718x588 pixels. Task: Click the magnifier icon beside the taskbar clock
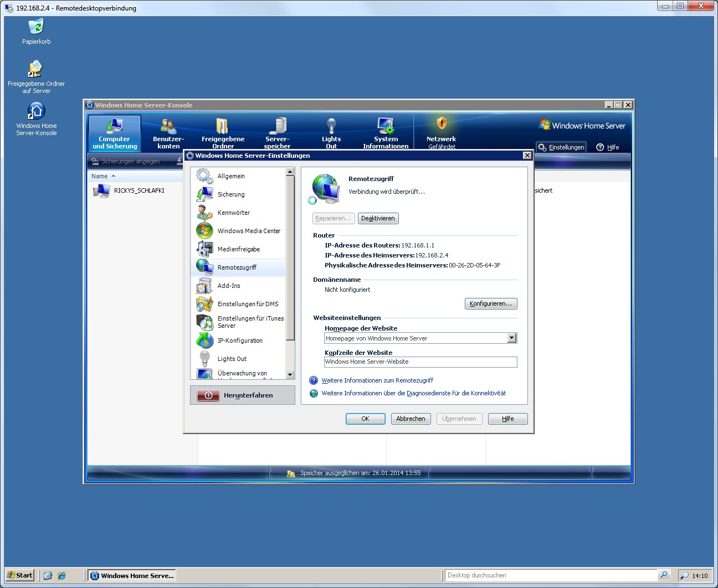[684, 576]
